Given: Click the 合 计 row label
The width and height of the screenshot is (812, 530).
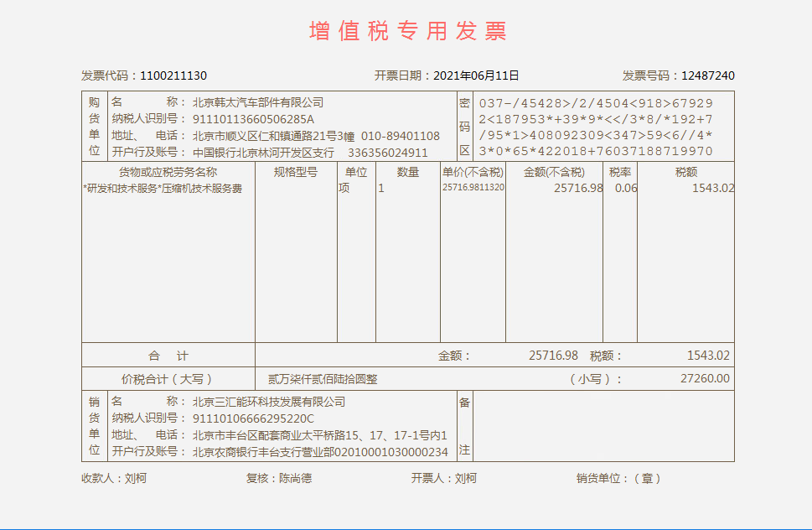Looking at the screenshot, I should (168, 356).
